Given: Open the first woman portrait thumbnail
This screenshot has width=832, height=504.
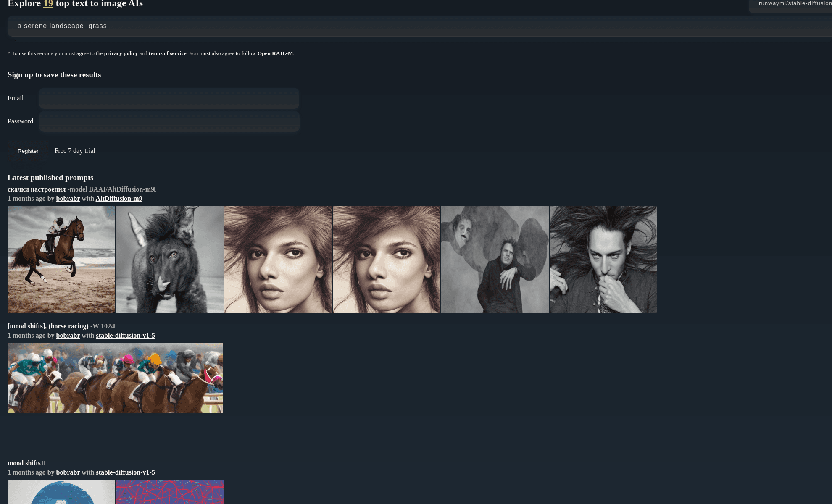Looking at the screenshot, I should click(278, 260).
